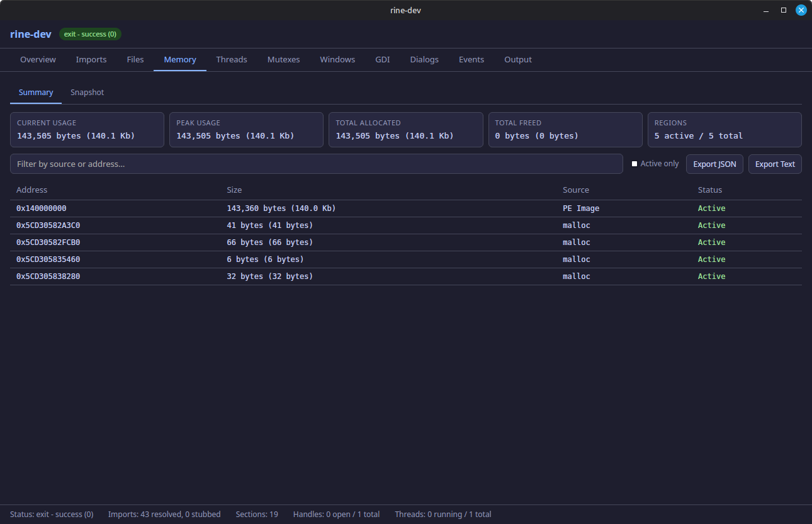Toggle the Active only filter
Screen dimensions: 812x524
[x=634, y=163]
